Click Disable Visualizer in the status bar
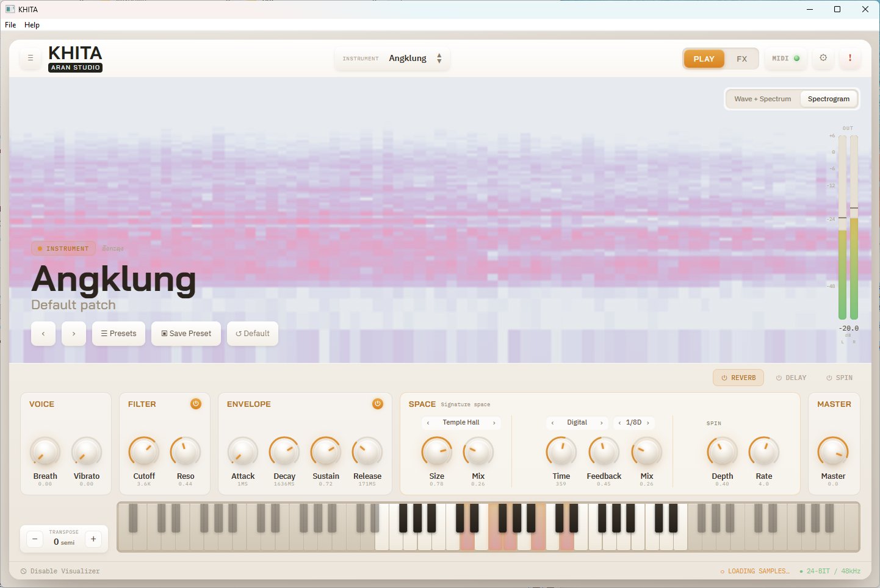Screen dimensions: 880x588 click(x=60, y=572)
